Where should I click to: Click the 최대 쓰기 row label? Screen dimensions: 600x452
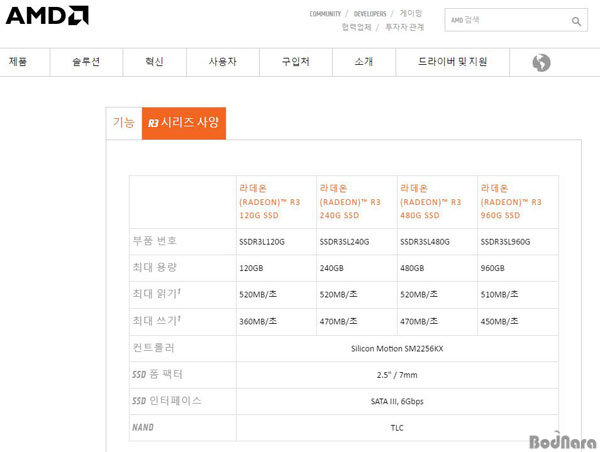point(157,320)
